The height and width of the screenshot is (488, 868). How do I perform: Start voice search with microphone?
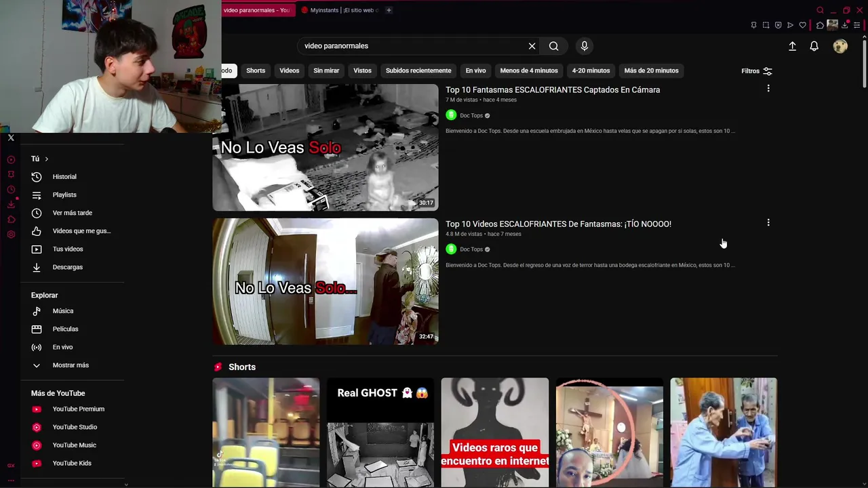585,46
